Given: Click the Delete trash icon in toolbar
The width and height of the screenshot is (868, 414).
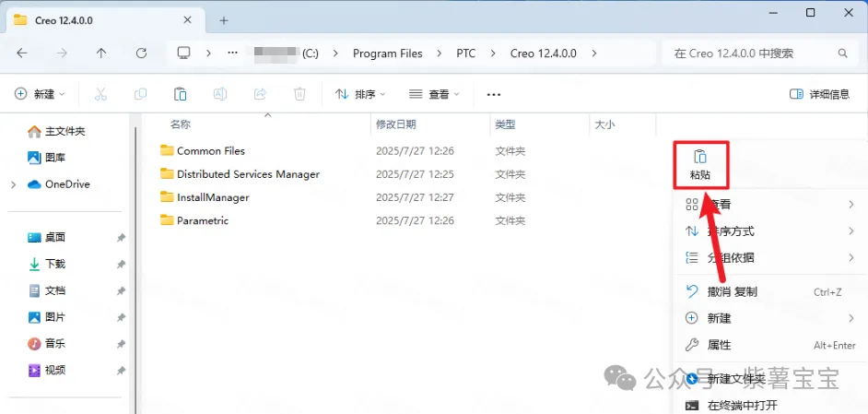Looking at the screenshot, I should click(x=299, y=94).
